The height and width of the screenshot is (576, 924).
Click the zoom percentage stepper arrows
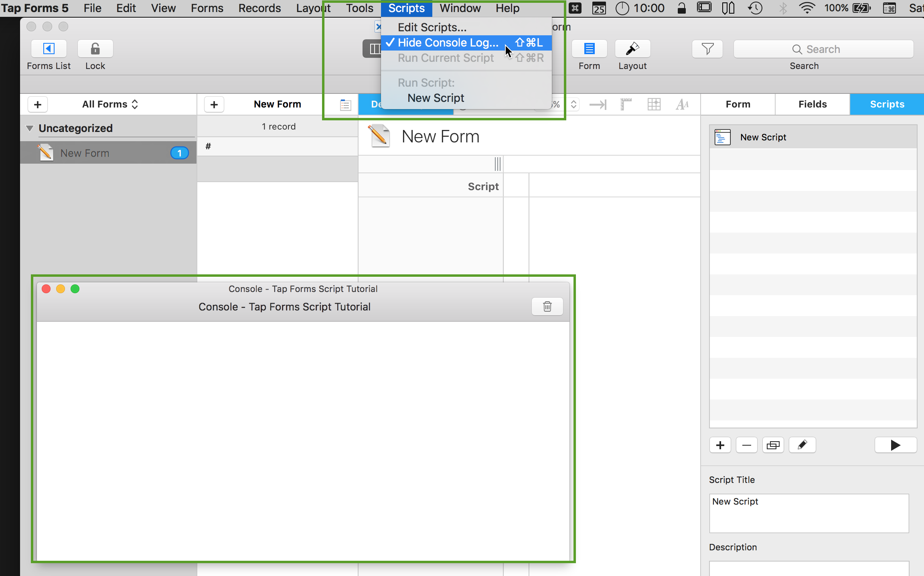tap(573, 105)
